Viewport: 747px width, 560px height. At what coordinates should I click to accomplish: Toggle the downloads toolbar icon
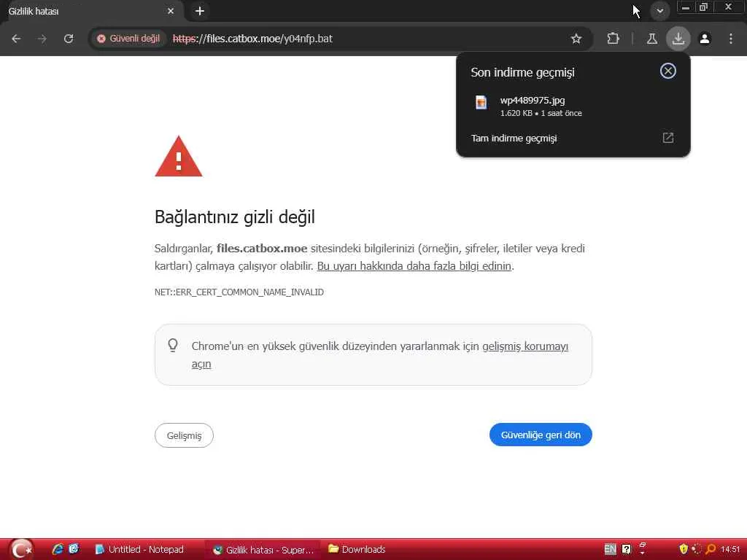(678, 39)
